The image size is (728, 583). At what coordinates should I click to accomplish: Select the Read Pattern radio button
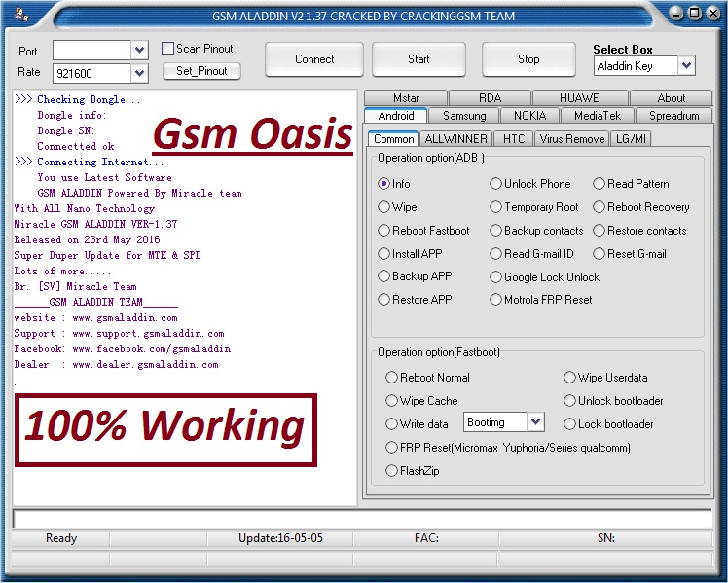point(599,184)
